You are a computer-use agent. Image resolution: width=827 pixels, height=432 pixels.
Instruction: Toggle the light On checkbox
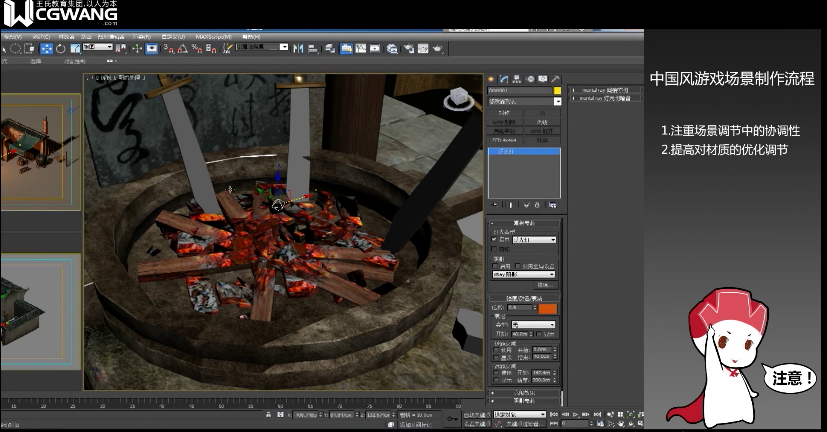[x=495, y=241]
